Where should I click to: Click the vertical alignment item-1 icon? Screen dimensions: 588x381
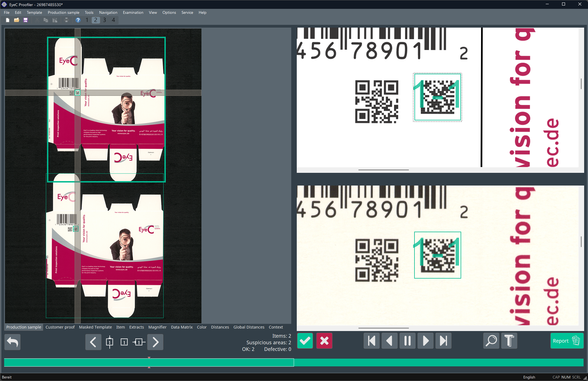109,342
